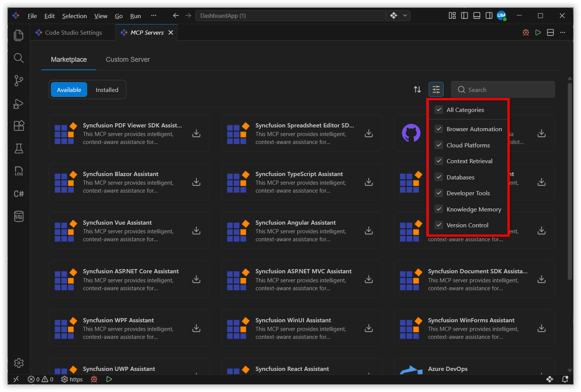Switch to the Custom Server tab

[x=128, y=60]
